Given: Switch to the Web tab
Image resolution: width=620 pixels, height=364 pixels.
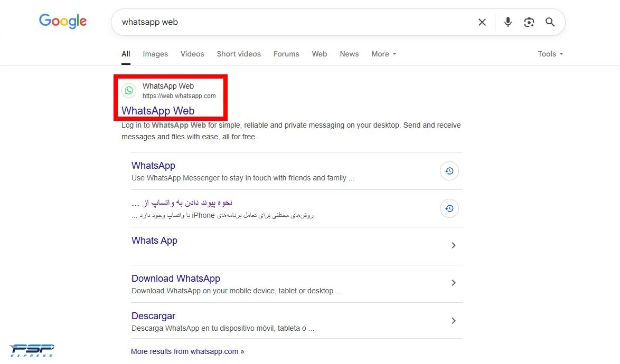Looking at the screenshot, I should click(320, 54).
